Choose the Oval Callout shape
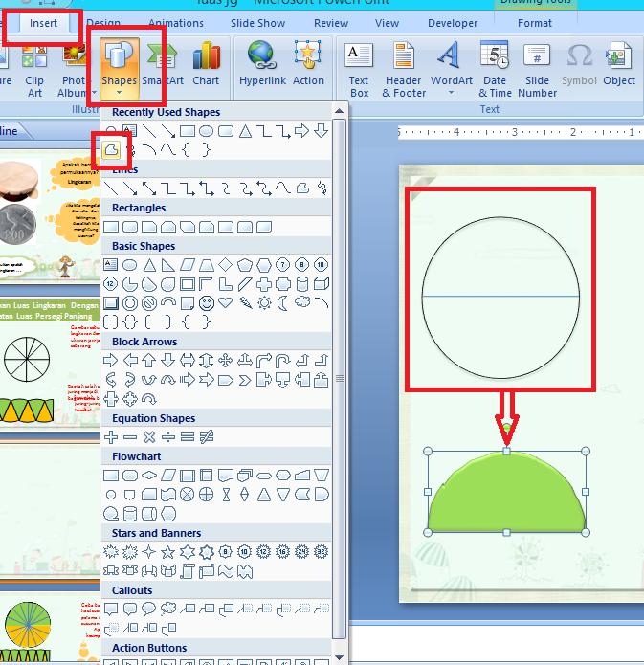 (149, 609)
